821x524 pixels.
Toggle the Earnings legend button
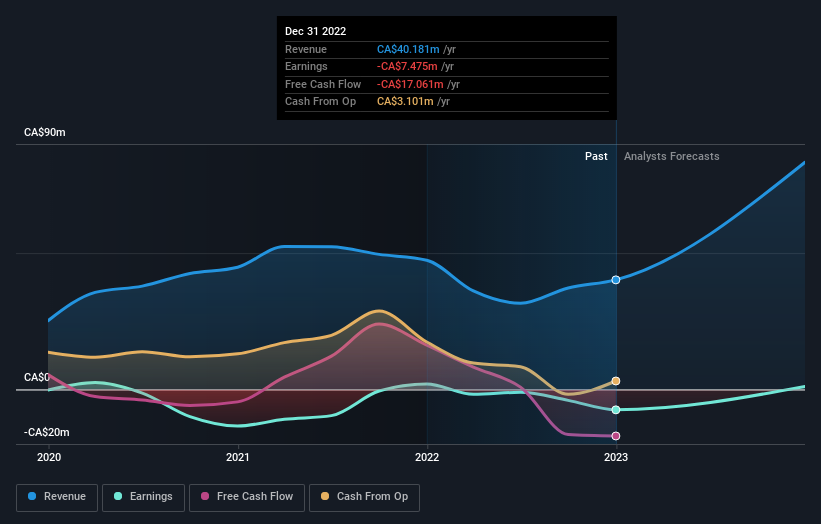click(x=143, y=497)
